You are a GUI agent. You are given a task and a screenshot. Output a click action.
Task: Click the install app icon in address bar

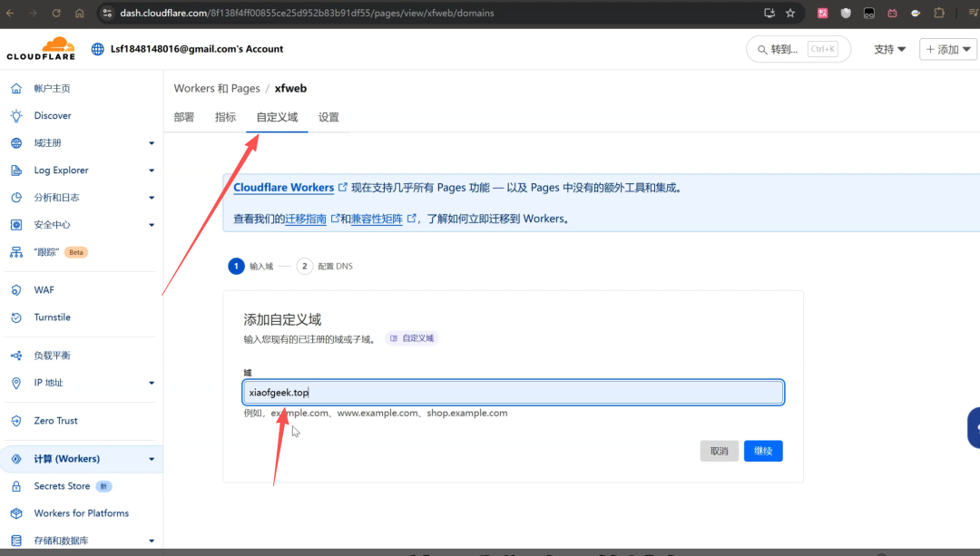[769, 13]
